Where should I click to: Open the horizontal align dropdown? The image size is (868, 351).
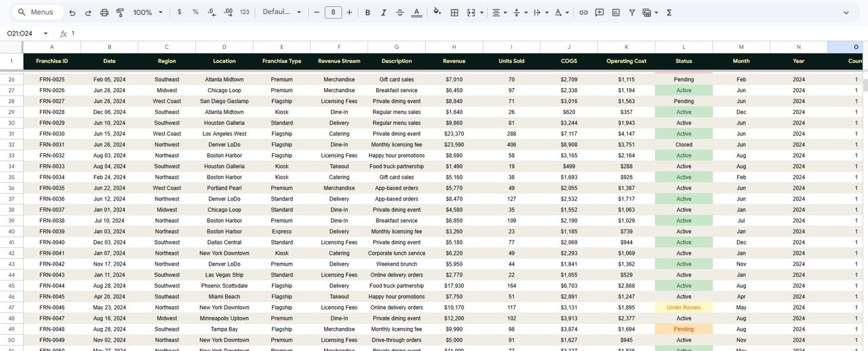[499, 12]
